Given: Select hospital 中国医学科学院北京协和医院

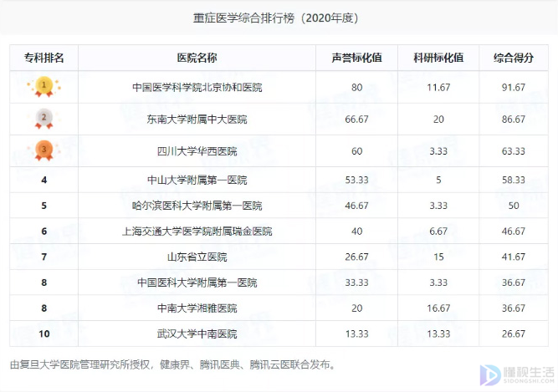Looking at the screenshot, I should point(197,88).
